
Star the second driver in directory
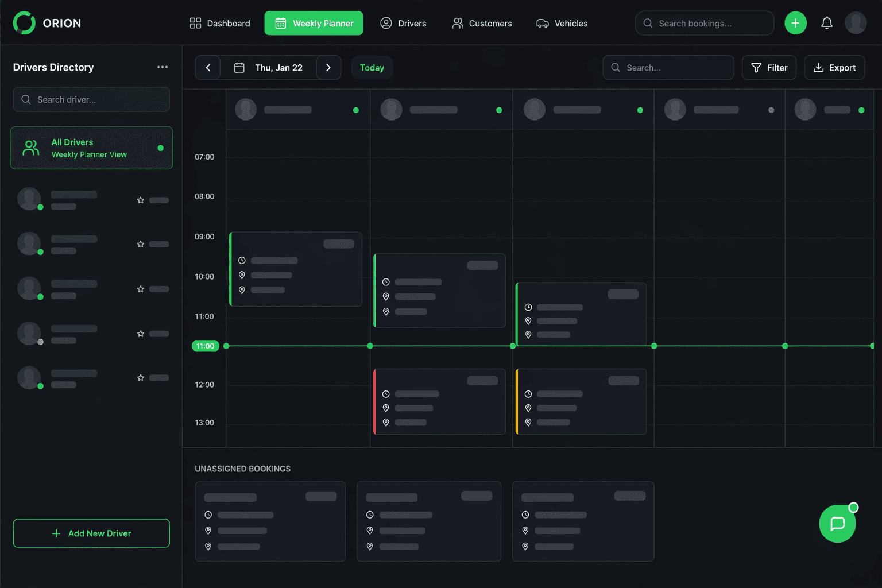[x=141, y=245]
